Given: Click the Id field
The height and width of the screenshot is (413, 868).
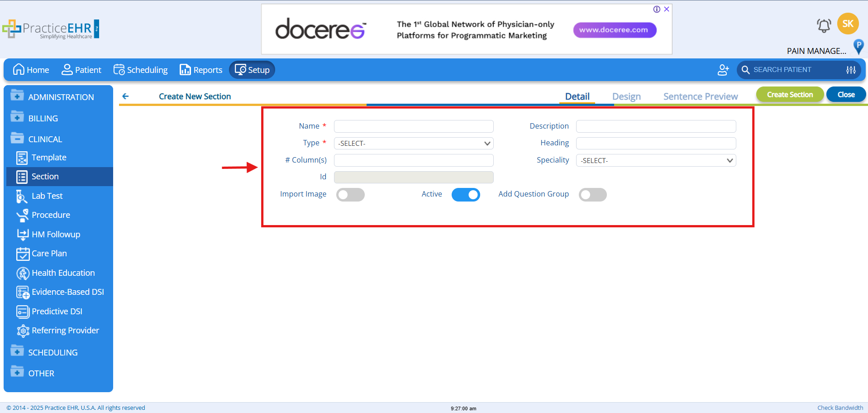Looking at the screenshot, I should 414,177.
